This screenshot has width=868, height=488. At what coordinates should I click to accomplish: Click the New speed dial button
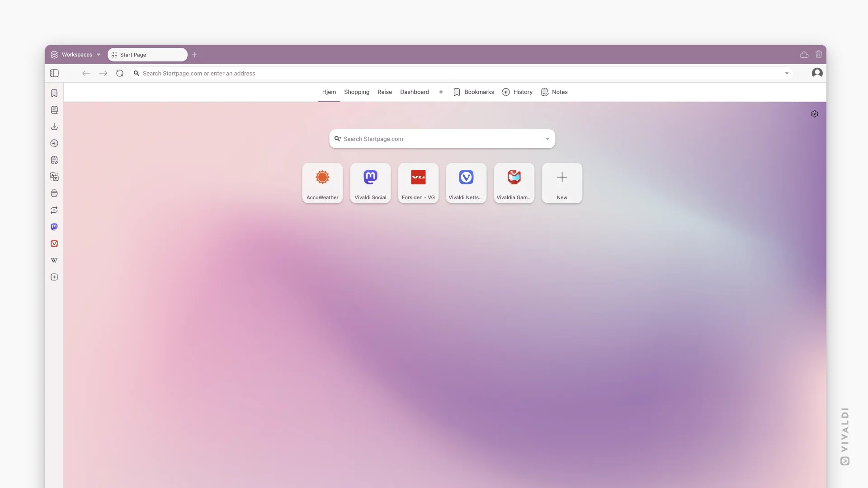coord(561,183)
